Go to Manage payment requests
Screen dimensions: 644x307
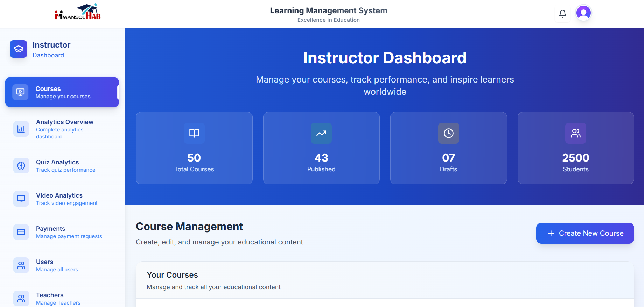tap(69, 236)
